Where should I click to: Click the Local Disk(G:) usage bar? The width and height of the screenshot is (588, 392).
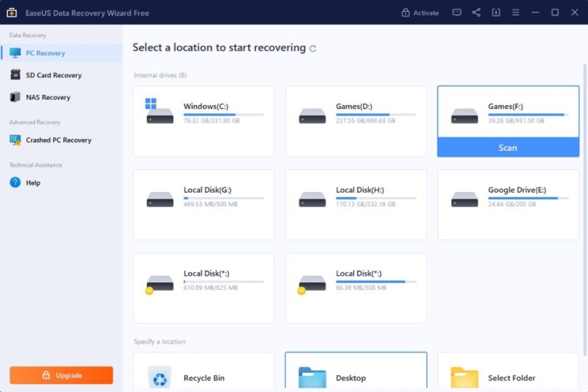[223, 198]
